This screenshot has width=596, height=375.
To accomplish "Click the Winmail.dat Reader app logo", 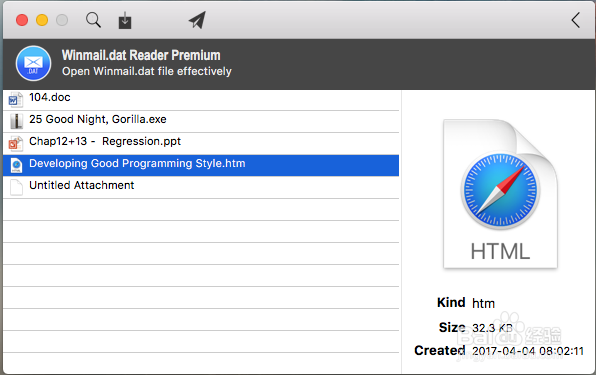I will pyautogui.click(x=33, y=63).
